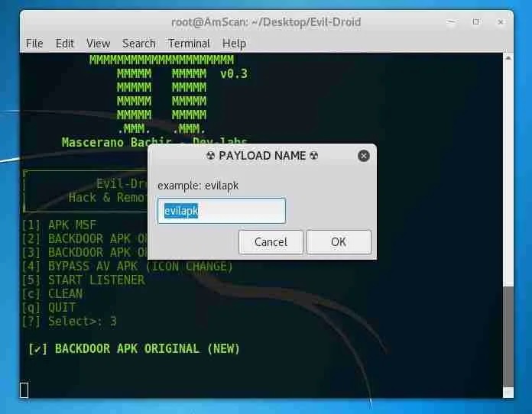Open the Search menu

point(139,44)
